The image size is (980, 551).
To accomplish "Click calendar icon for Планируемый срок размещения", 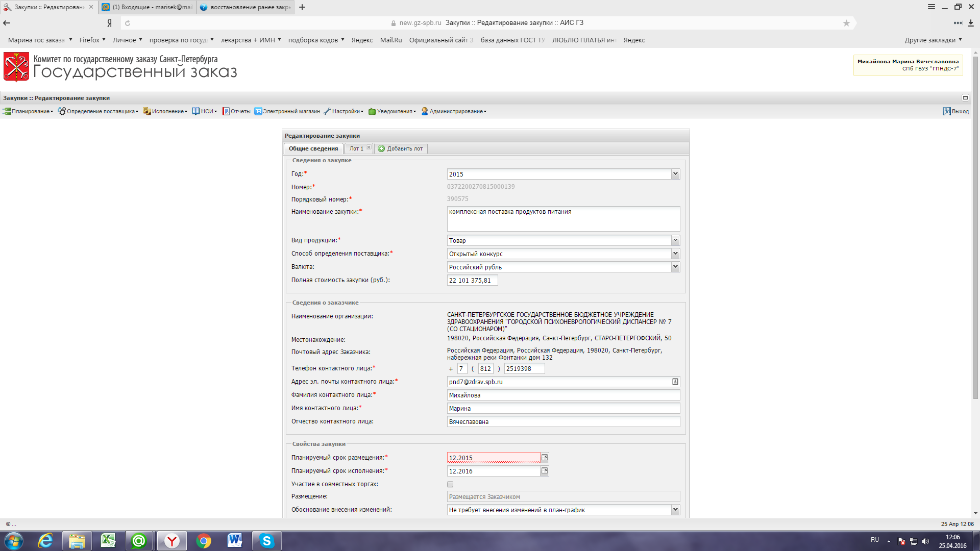I will coord(545,458).
